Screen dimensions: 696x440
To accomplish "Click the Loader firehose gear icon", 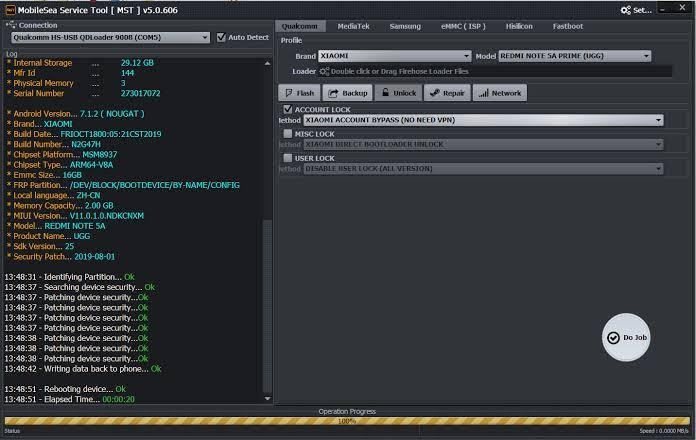I will click(324, 71).
